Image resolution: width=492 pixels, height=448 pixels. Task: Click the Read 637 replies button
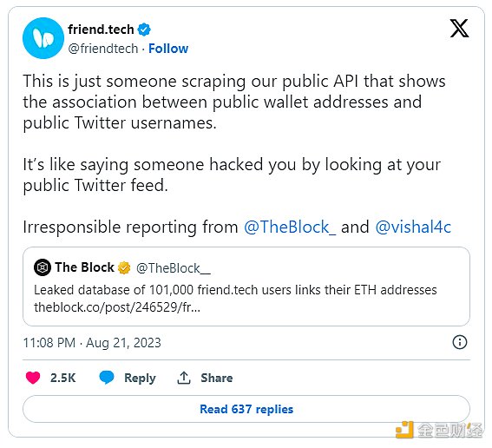pos(246,409)
